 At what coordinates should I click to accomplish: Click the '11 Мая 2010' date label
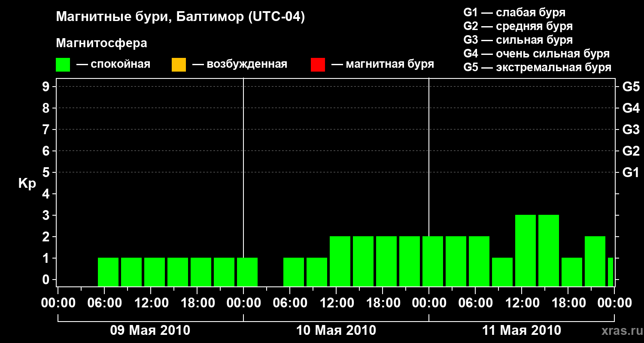[522, 331]
